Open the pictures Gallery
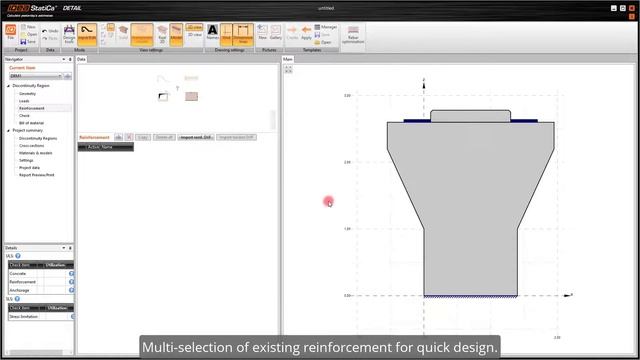This screenshot has width=640, height=360. (x=276, y=32)
